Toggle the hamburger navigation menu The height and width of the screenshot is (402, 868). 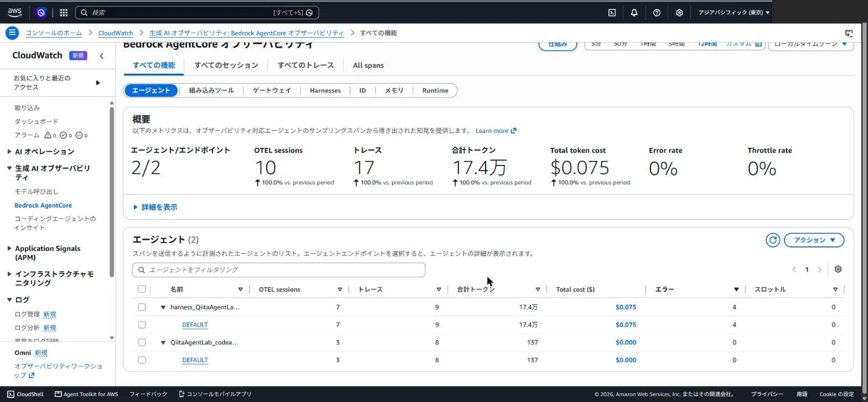point(12,33)
